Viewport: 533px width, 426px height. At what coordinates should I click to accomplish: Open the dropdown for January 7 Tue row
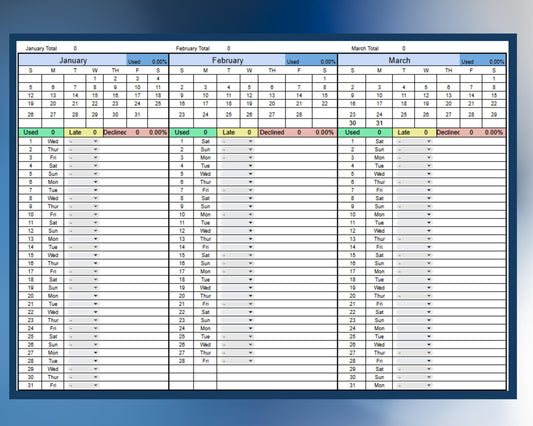pyautogui.click(x=83, y=190)
